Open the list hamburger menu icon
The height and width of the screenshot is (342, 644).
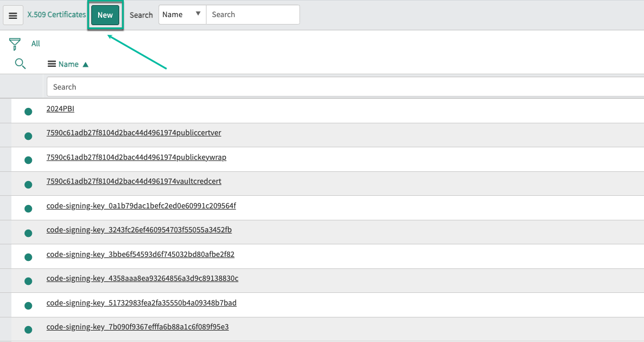[13, 15]
